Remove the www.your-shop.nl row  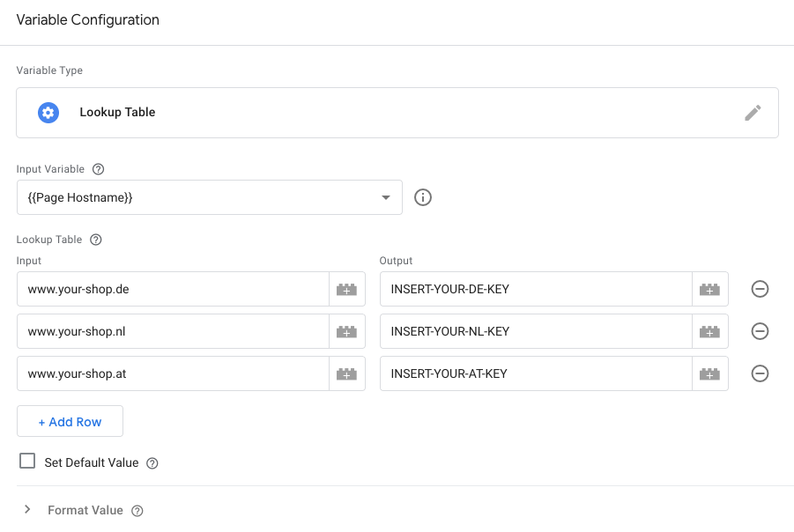(x=760, y=331)
